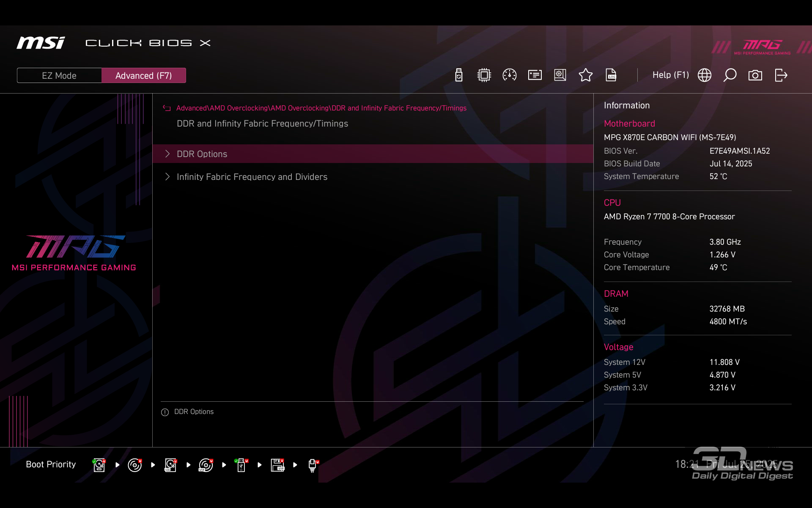Viewport: 812px width, 508px height.
Task: Open the speedometer performance icon
Action: coord(510,75)
